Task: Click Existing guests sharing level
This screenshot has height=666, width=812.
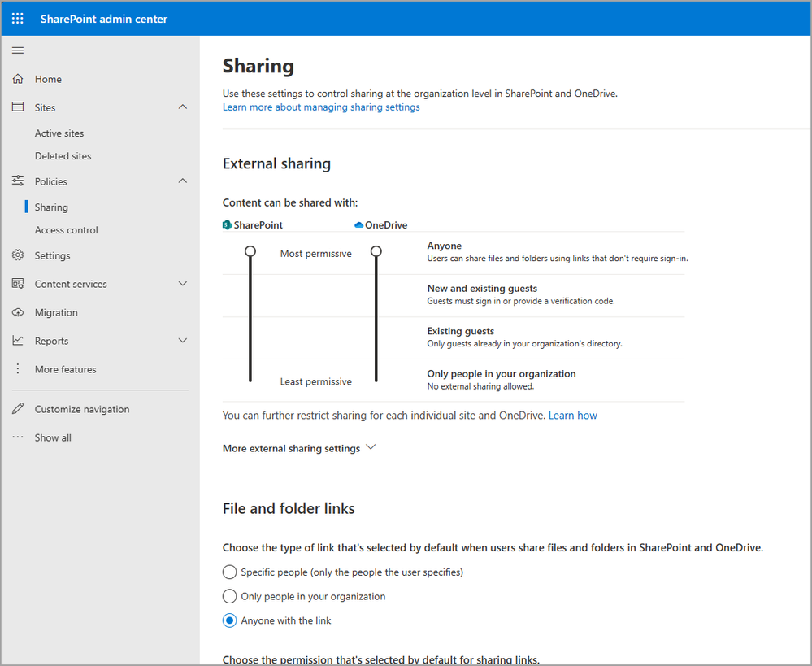Action: (460, 331)
